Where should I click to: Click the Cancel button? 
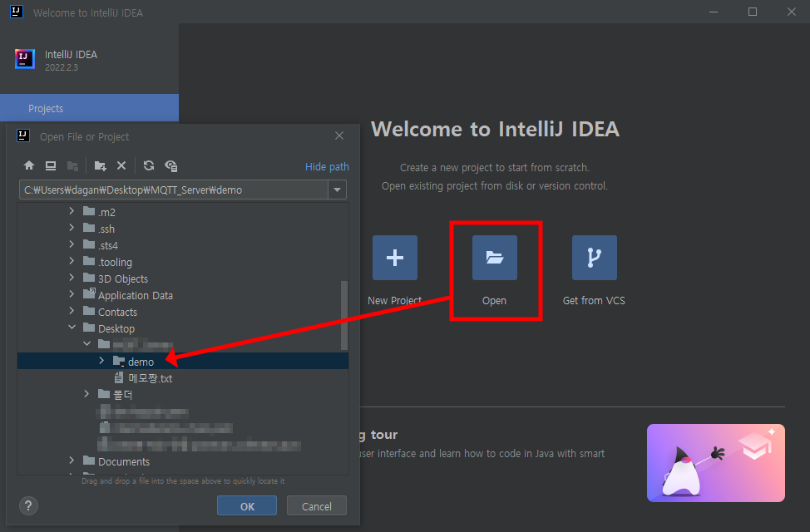[317, 506]
